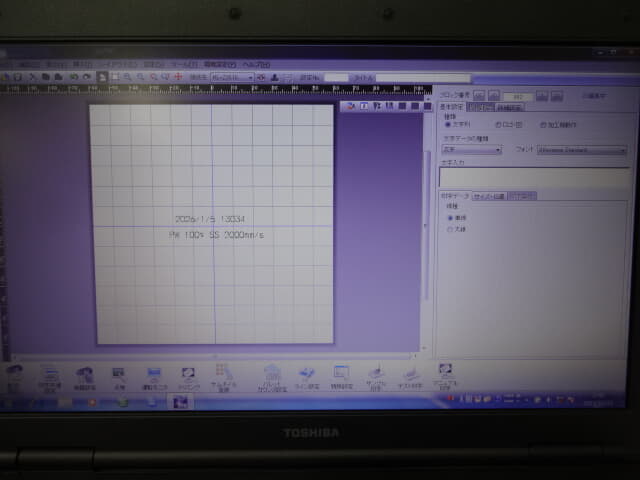Viewport: 640px width, 480px height.
Task: Click the red round icon right of model dropdown
Action: (x=261, y=77)
